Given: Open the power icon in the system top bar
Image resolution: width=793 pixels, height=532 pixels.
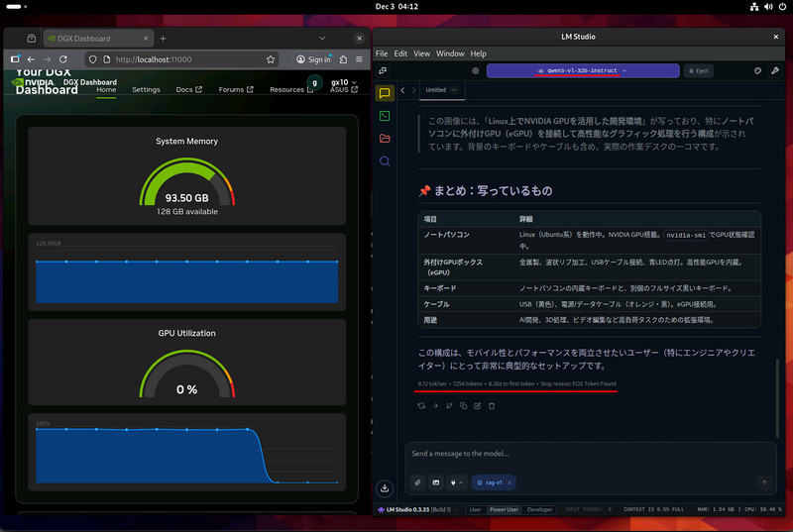Looking at the screenshot, I should pos(782,7).
